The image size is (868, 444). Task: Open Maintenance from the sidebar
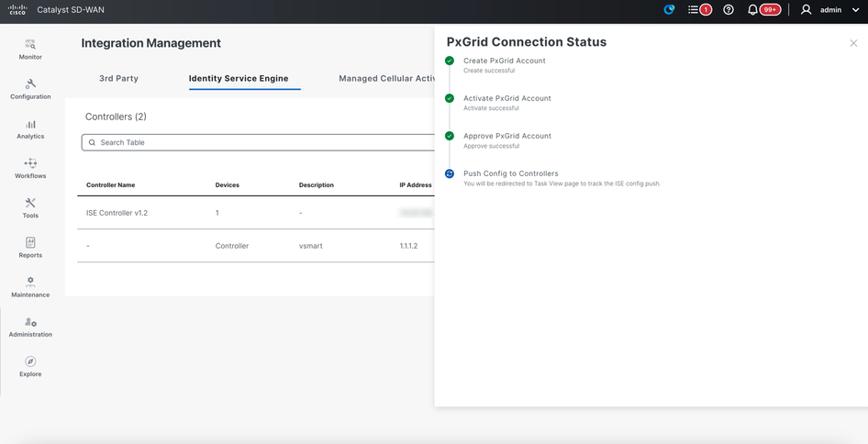30,288
